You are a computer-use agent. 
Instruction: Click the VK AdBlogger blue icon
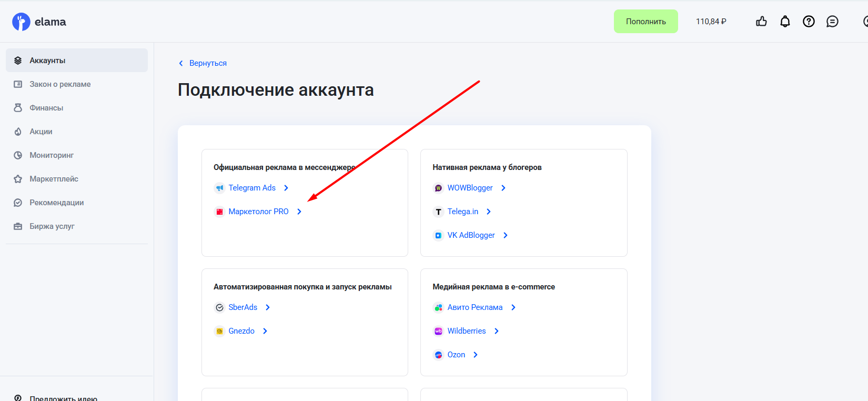click(x=438, y=235)
